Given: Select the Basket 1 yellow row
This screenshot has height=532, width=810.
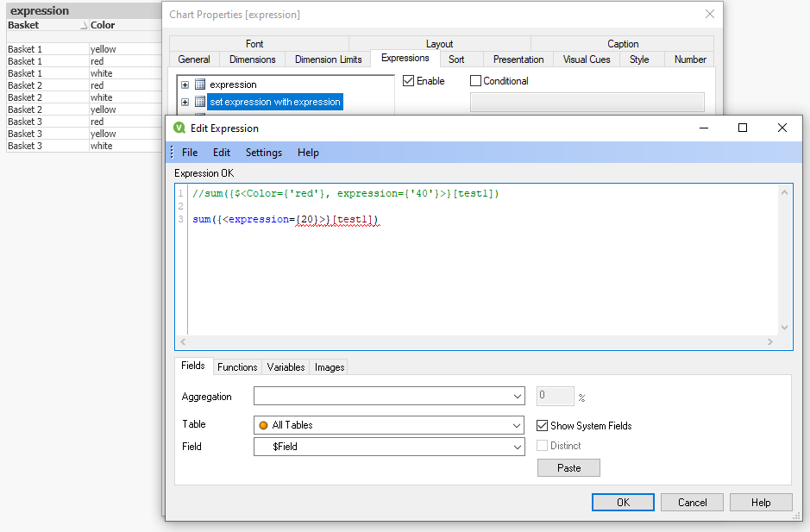Looking at the screenshot, I should 85,49.
